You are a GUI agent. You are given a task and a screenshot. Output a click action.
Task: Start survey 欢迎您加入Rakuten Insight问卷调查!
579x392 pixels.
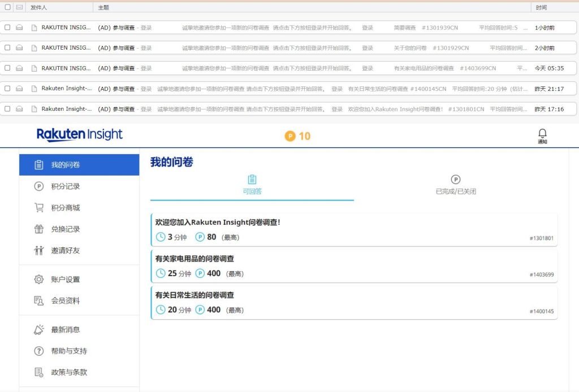pyautogui.click(x=354, y=229)
